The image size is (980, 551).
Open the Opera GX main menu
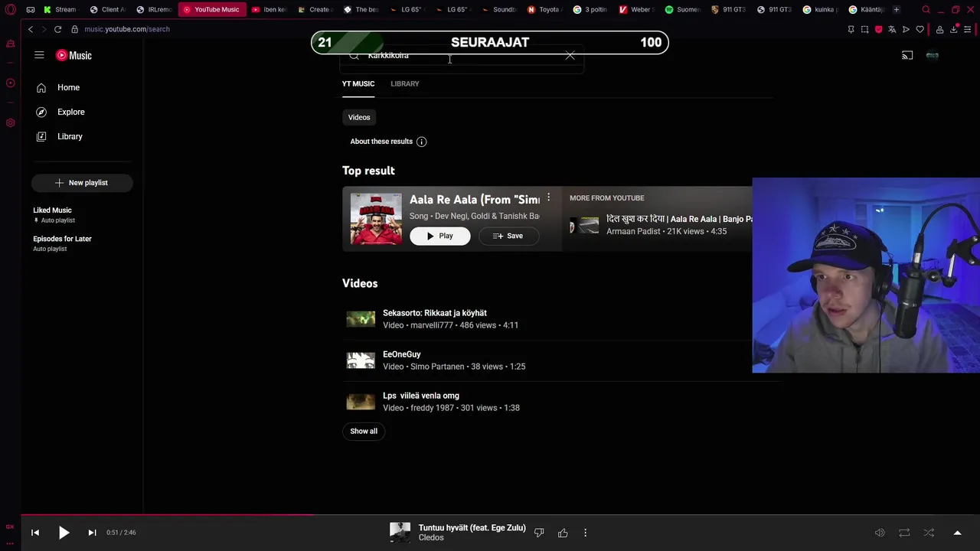tap(11, 9)
